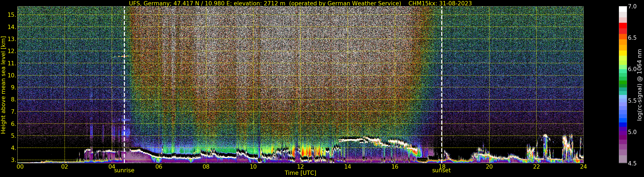This screenshot has width=644, height=177.
Task: Click time axis tick '10'
Action: coord(253,166)
